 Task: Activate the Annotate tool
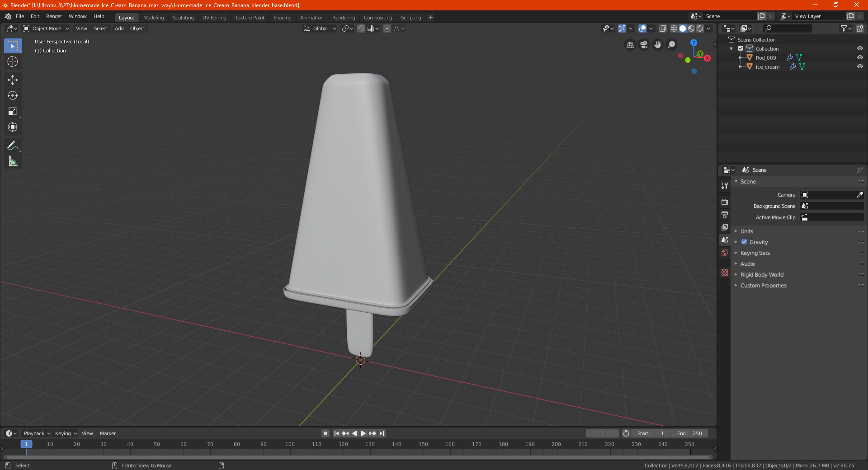tap(13, 146)
